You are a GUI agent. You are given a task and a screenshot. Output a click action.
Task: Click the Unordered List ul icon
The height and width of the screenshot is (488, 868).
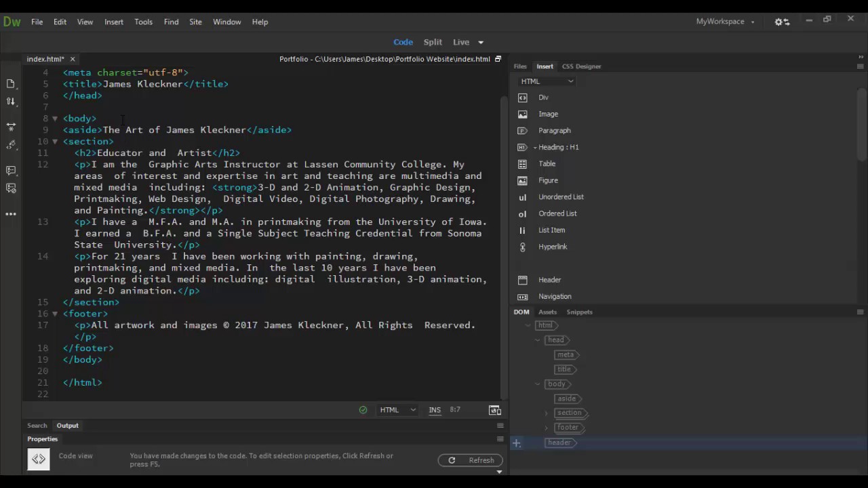coord(522,197)
